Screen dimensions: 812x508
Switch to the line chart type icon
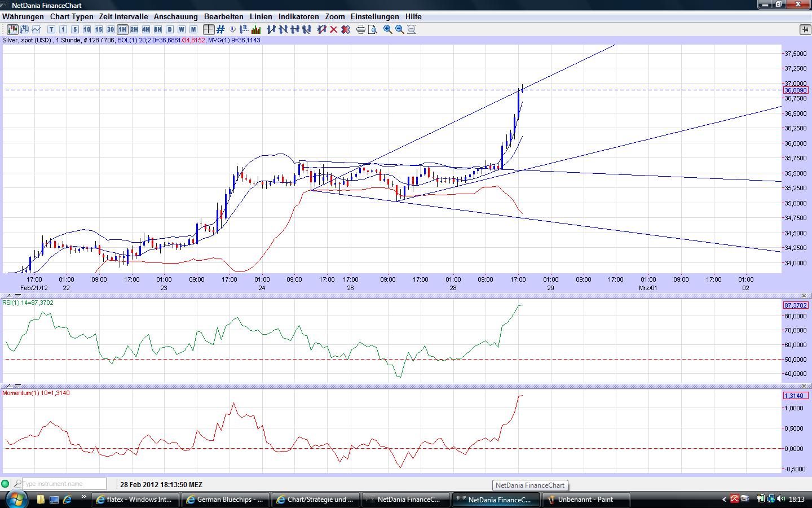[37, 29]
